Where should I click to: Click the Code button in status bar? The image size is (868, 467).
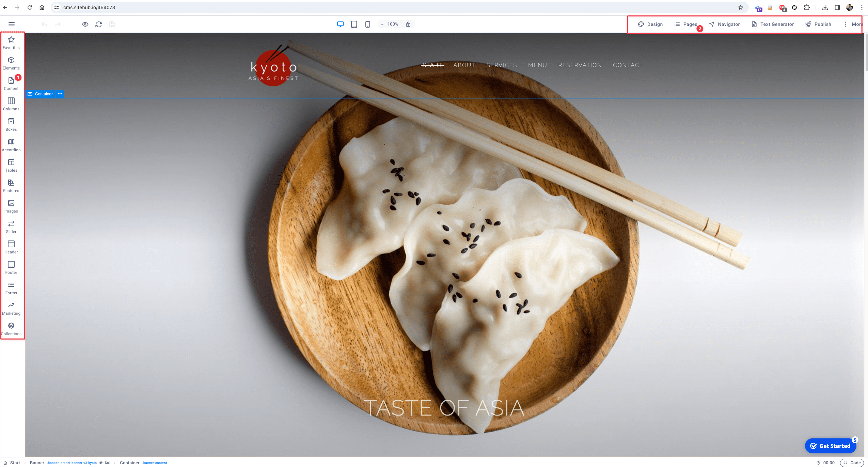(x=852, y=463)
